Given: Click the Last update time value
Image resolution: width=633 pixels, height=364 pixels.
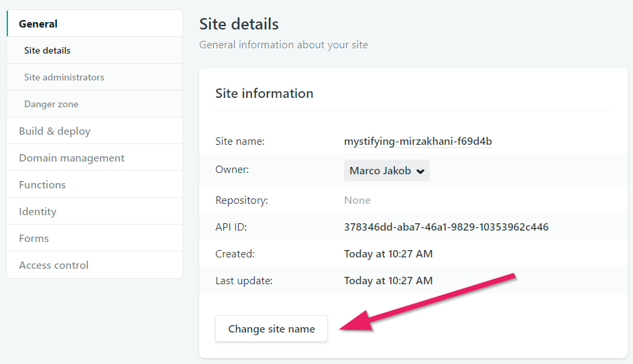Looking at the screenshot, I should (x=388, y=280).
